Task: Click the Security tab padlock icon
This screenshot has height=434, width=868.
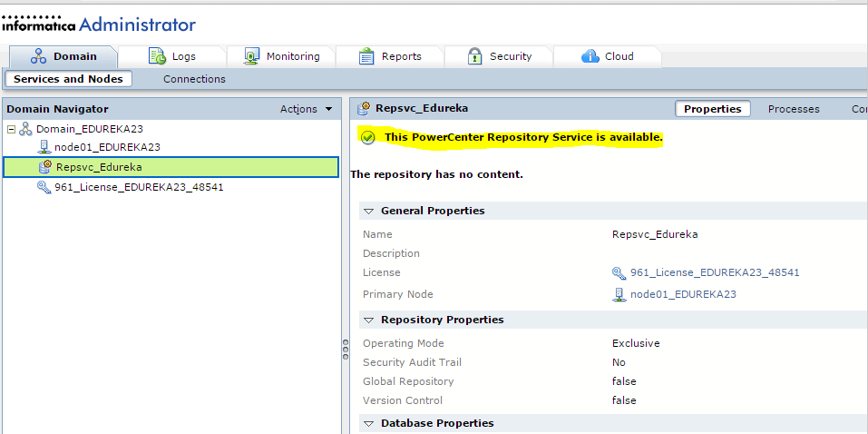Action: pyautogui.click(x=474, y=56)
